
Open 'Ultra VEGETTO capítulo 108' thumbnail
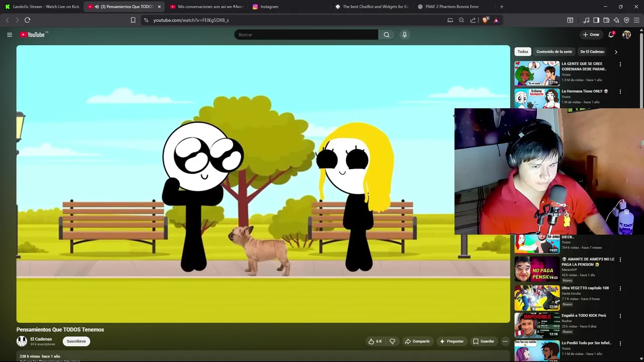[537, 298]
